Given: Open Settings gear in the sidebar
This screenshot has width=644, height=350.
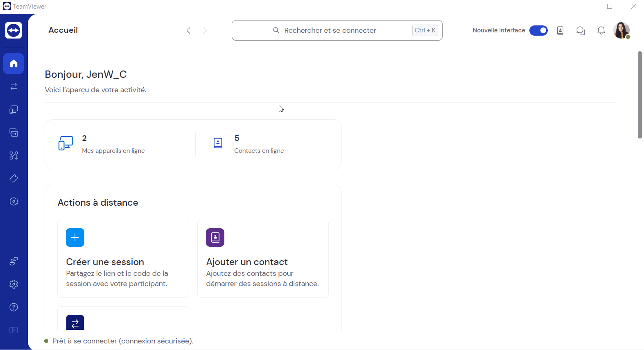Looking at the screenshot, I should tap(14, 284).
